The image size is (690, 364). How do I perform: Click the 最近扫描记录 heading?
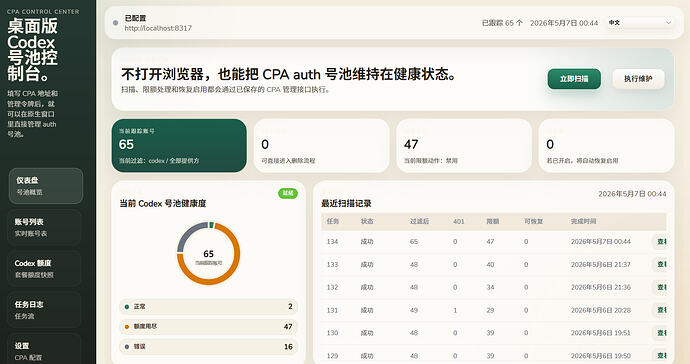[x=346, y=203]
